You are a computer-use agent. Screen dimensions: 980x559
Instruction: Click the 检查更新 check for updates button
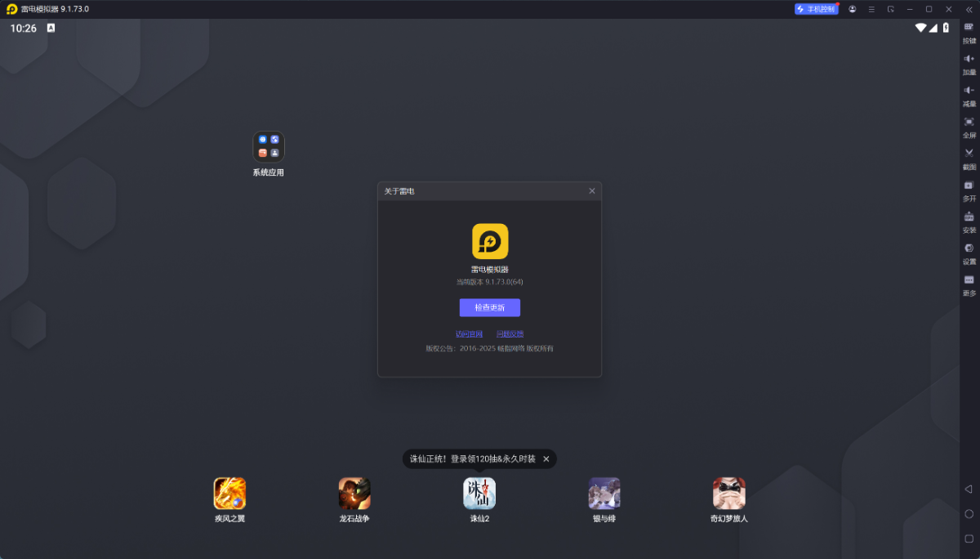pos(489,307)
